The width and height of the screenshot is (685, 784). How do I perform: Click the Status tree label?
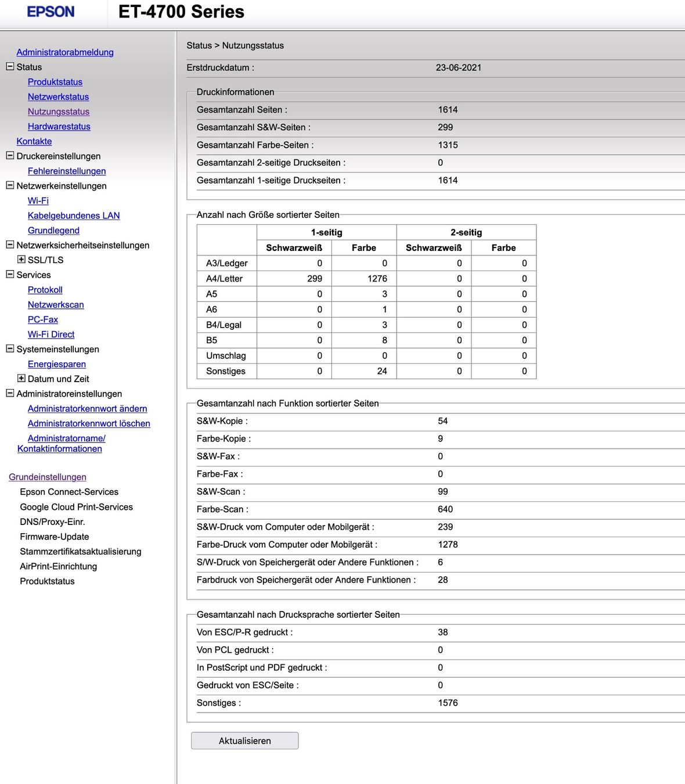pos(29,67)
